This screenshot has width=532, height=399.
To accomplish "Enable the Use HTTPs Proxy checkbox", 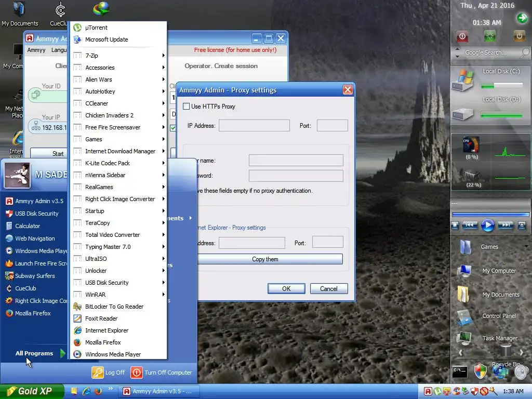I will [x=187, y=106].
